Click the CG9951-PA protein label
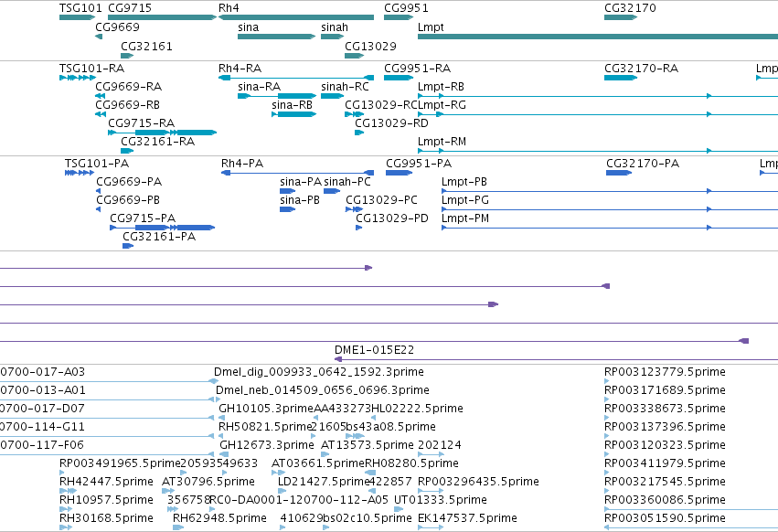This screenshot has height=532, width=778. click(x=419, y=164)
